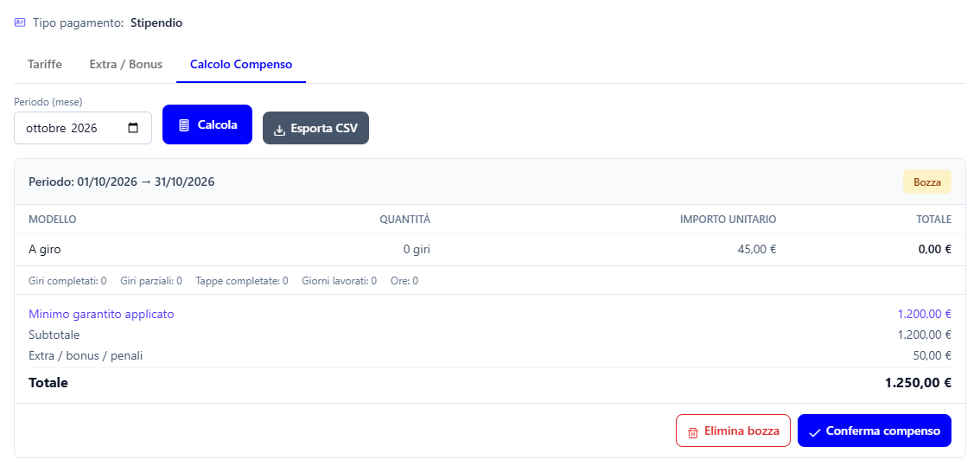Click 'Minimo garantito applicato' label
980x472 pixels.
click(101, 314)
